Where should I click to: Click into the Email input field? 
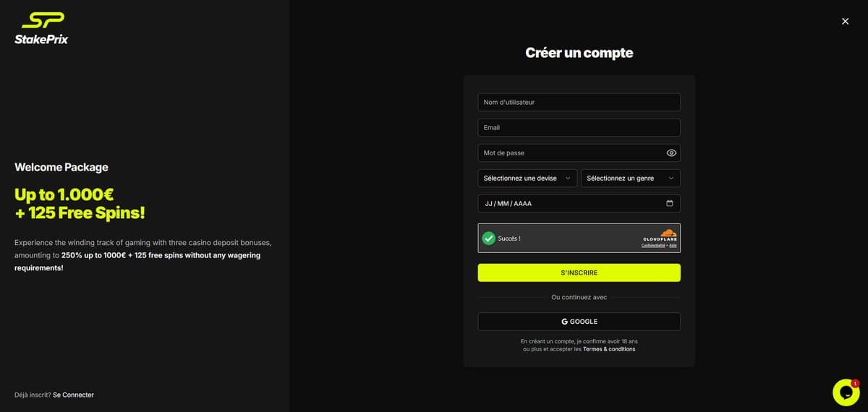click(579, 128)
